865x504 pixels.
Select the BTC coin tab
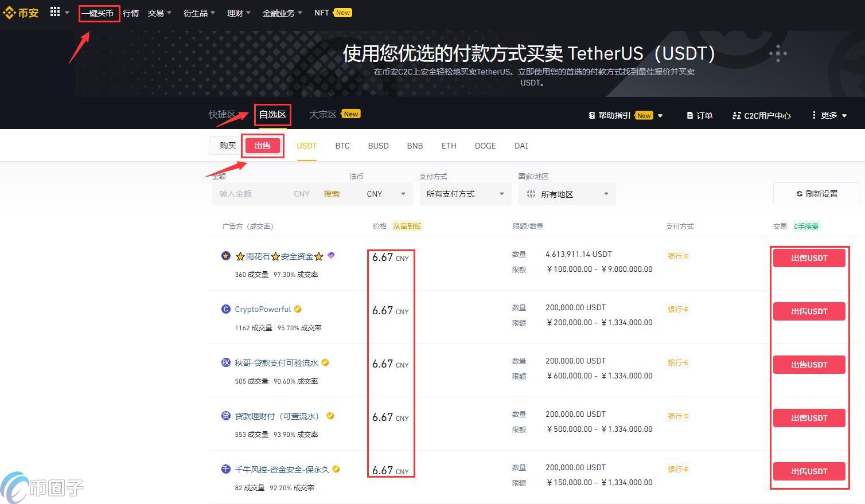click(x=342, y=146)
